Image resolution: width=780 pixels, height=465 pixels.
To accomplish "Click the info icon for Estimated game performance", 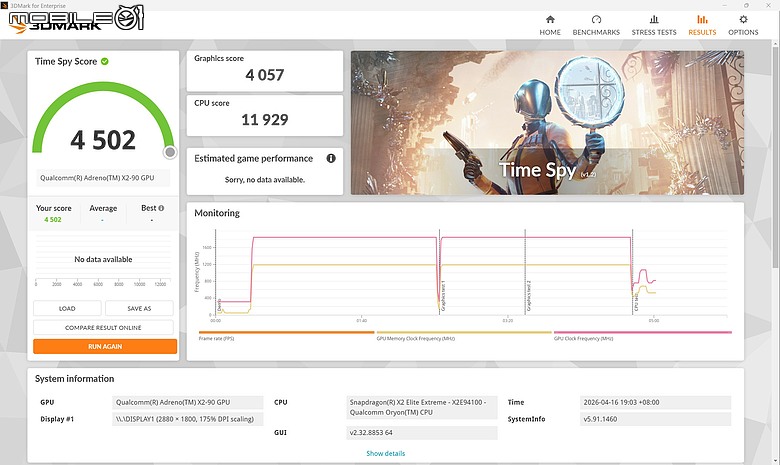I will pyautogui.click(x=331, y=158).
